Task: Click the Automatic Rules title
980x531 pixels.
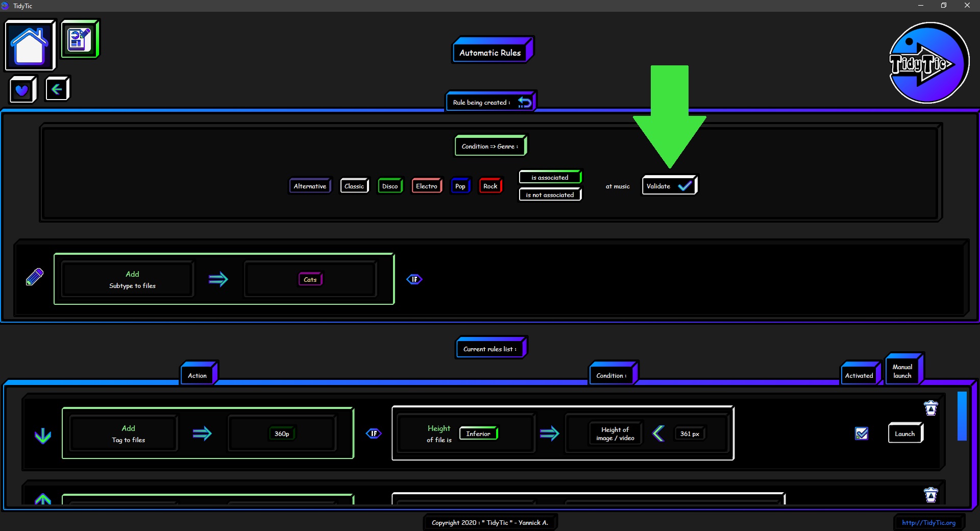Action: coord(492,51)
